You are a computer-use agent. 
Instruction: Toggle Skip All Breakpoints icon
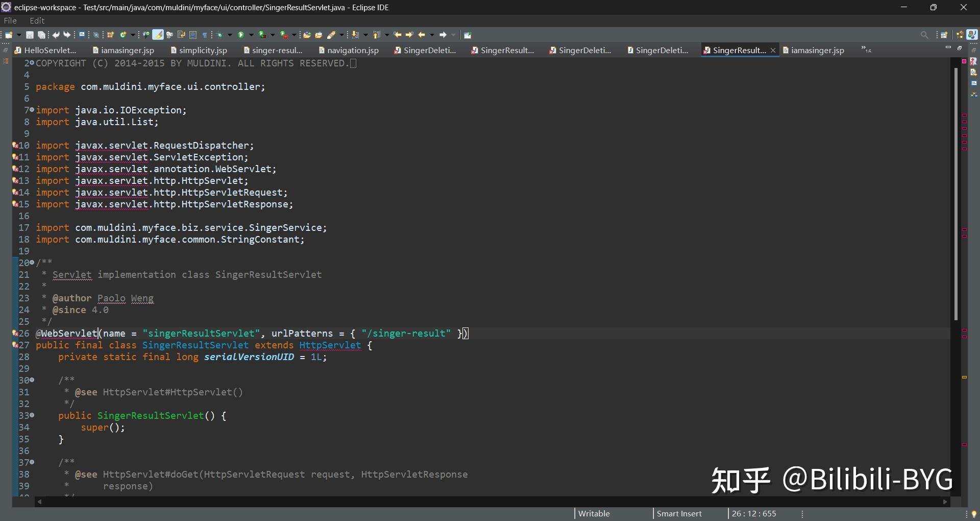point(96,35)
